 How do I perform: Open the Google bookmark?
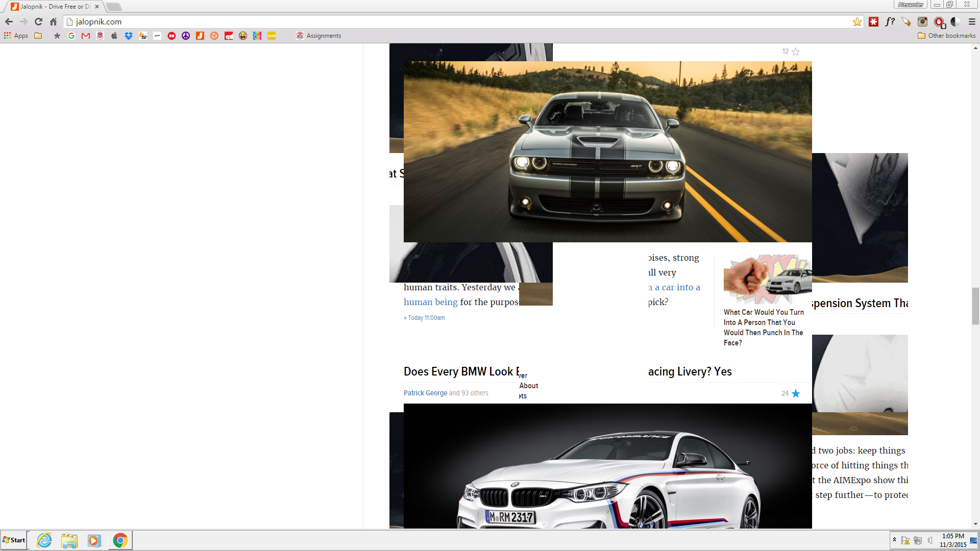(71, 36)
